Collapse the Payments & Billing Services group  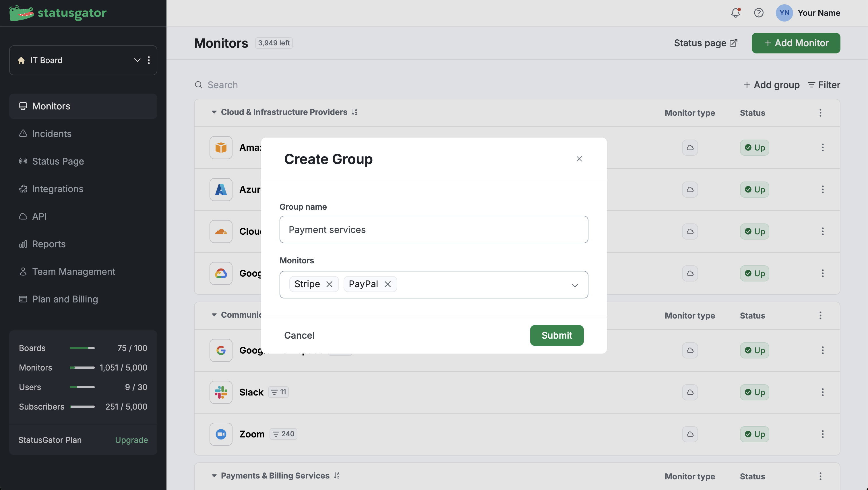pos(214,476)
